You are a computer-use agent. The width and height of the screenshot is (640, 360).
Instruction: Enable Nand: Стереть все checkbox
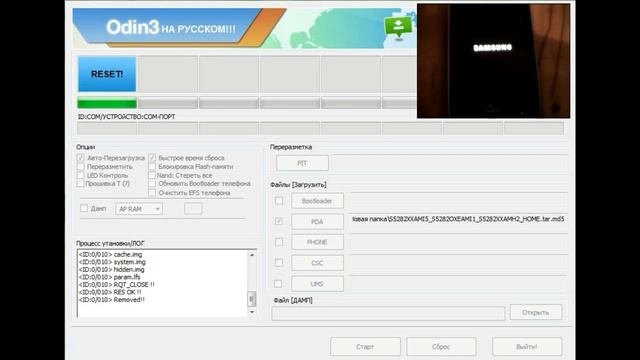point(152,175)
